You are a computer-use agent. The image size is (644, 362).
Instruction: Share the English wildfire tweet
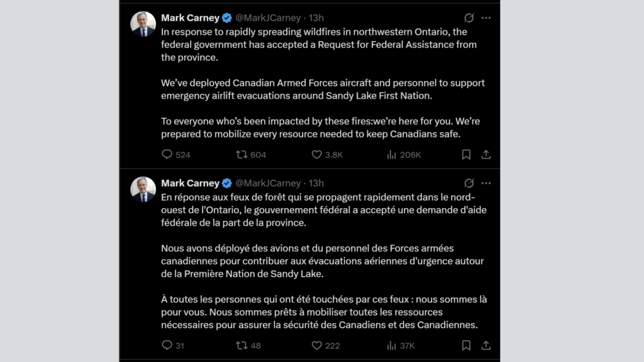point(486,155)
